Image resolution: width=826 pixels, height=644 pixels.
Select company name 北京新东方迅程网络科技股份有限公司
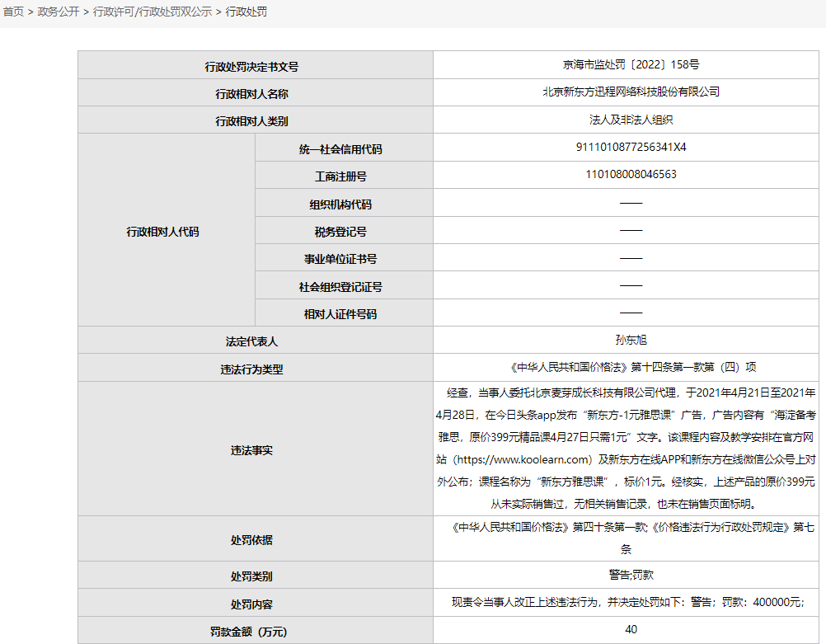[x=631, y=92]
